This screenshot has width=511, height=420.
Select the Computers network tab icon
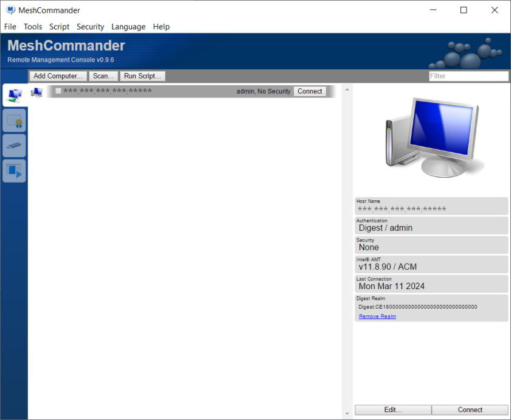pos(15,95)
